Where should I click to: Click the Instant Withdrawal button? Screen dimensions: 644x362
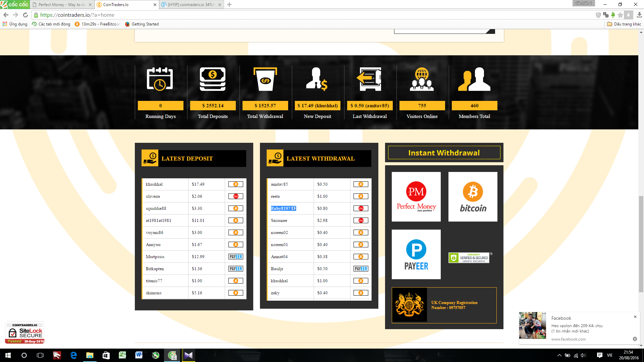tap(444, 153)
